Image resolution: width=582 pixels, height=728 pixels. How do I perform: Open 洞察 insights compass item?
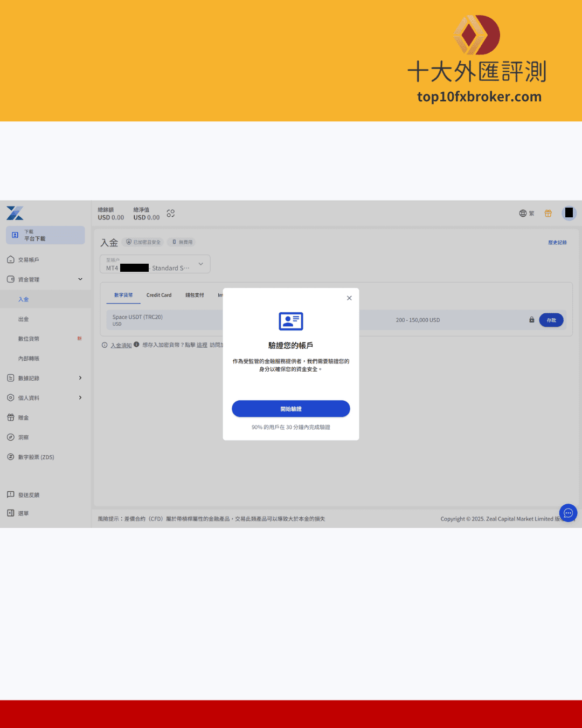coord(23,437)
